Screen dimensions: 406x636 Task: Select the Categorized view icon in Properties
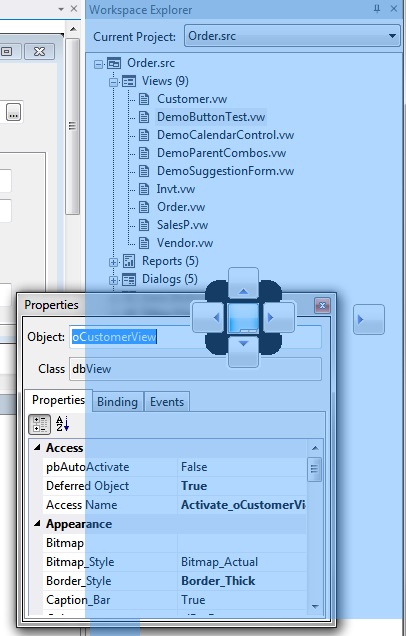tap(40, 424)
